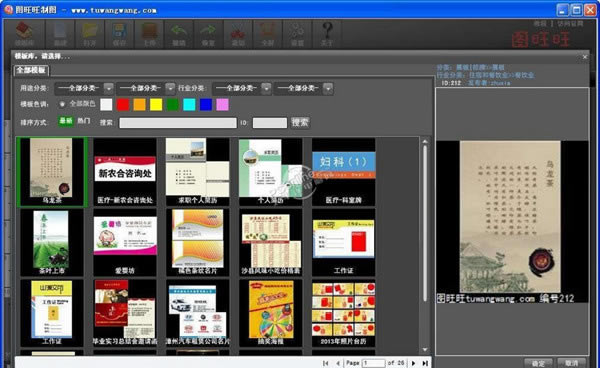Open the template library house icon in toolbar

(24, 34)
